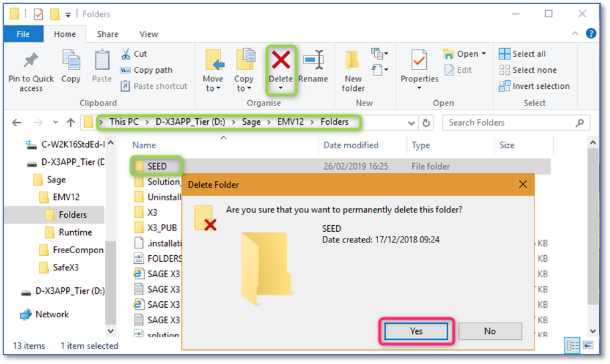Click the Properties checkmark icon
610x364 pixels.
point(420,60)
